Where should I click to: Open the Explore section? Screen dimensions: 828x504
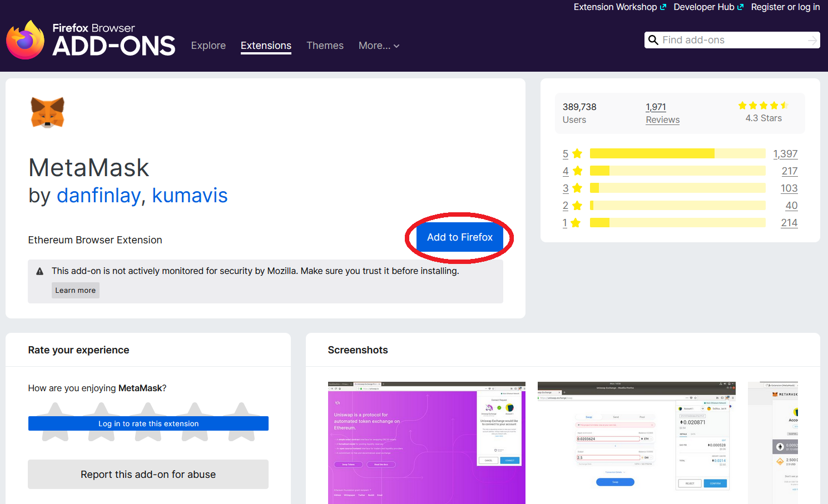pos(209,46)
